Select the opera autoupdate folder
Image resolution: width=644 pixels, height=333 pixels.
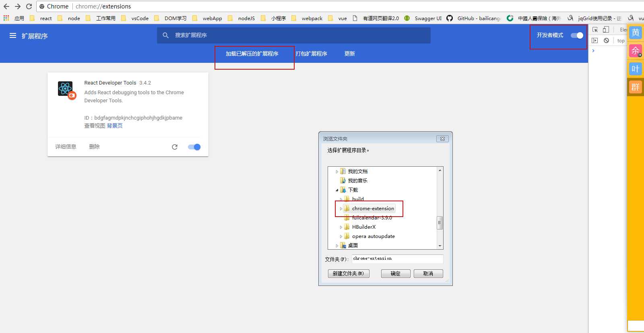point(373,236)
